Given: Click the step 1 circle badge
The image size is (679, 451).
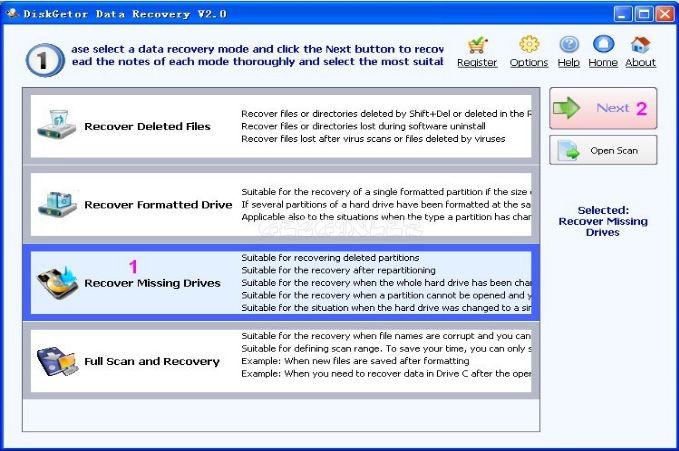Looking at the screenshot, I should pos(45,60).
